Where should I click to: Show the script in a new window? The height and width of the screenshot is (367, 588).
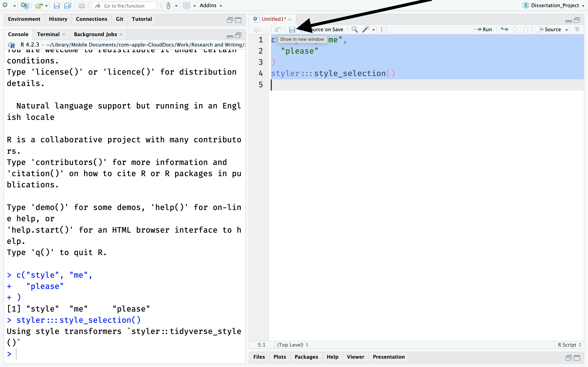pos(278,29)
